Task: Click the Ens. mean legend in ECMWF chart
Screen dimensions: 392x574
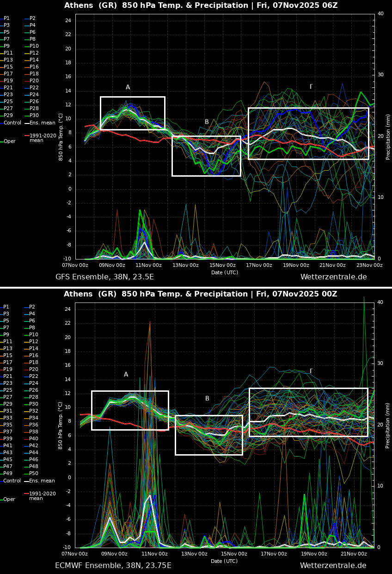Action: coord(42,481)
